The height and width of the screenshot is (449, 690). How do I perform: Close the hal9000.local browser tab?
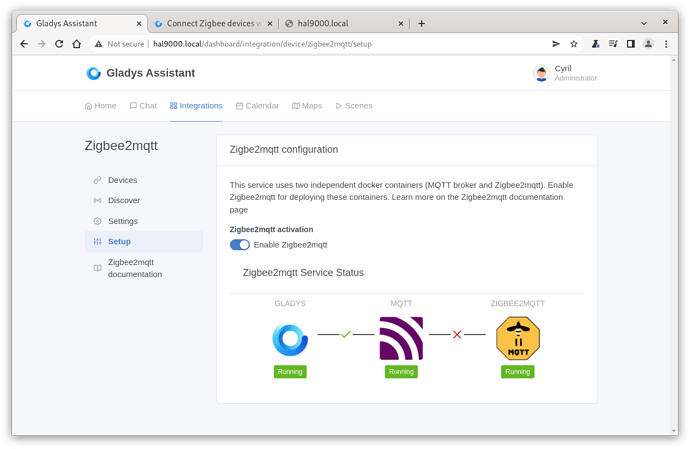point(400,23)
